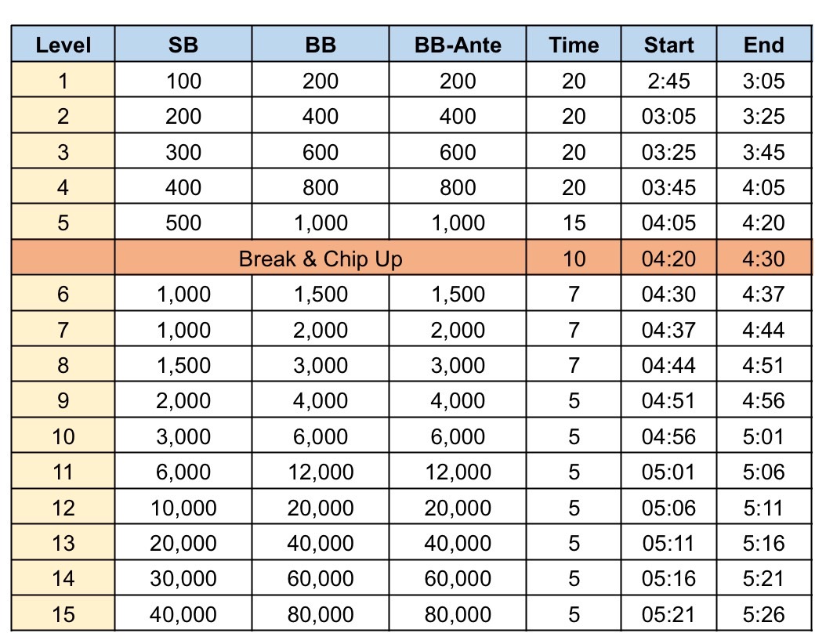Select the Level 15 row number cell
This screenshot has width=826, height=644.
coord(63,615)
